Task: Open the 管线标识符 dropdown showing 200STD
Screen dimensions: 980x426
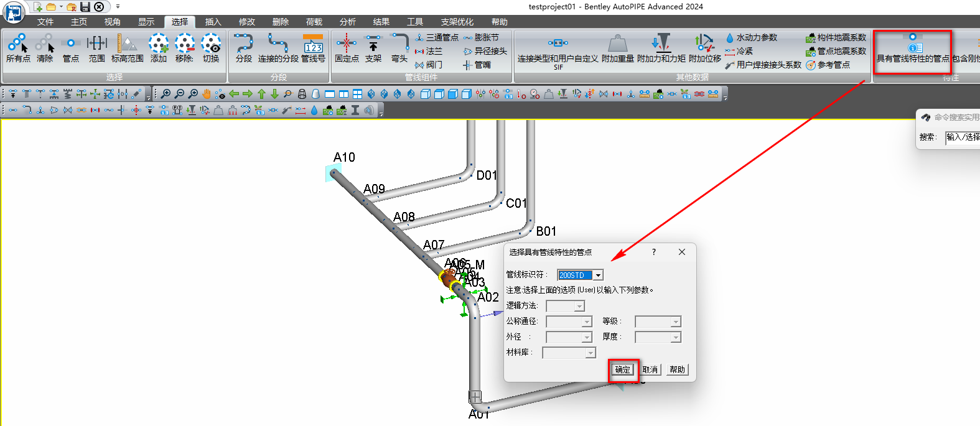Action: pos(580,275)
